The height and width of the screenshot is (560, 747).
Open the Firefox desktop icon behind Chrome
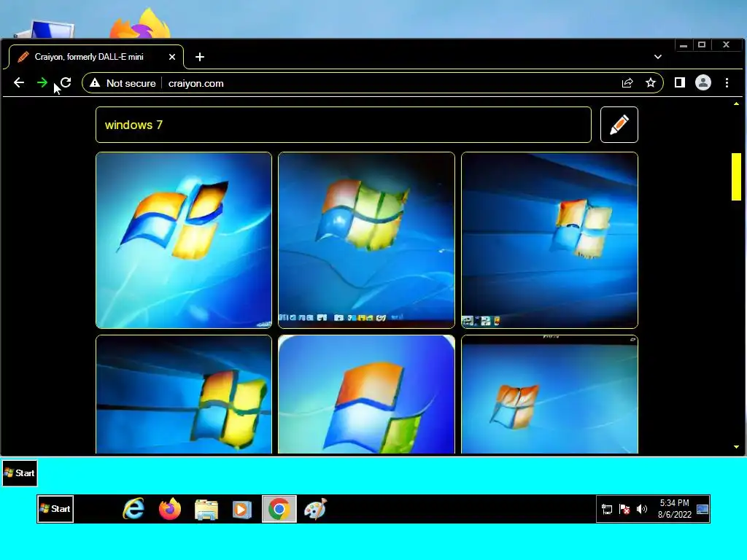(141, 24)
